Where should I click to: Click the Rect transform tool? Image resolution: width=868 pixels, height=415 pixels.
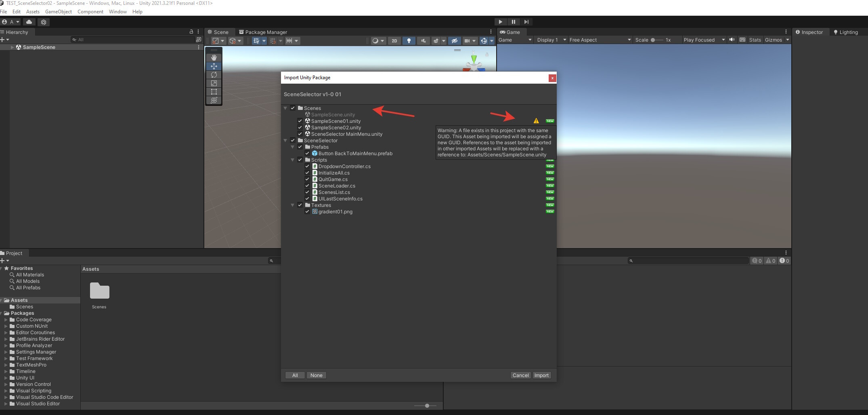click(x=214, y=92)
